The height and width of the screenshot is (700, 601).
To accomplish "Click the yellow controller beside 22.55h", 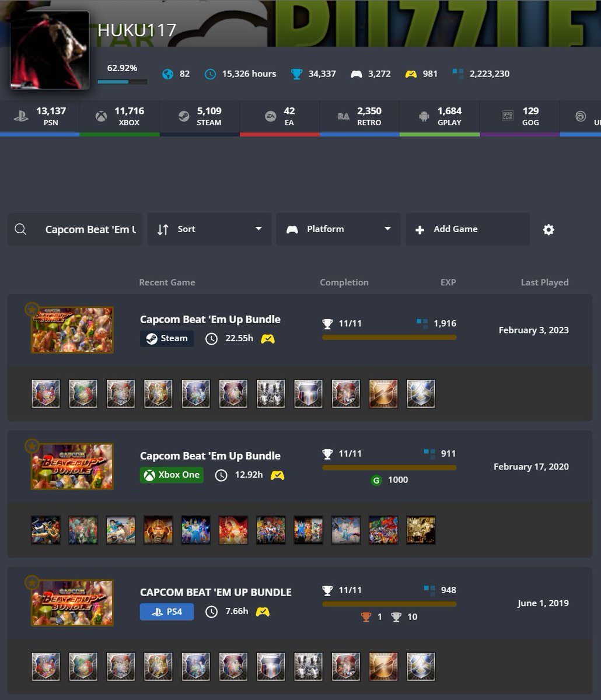I will [x=268, y=338].
